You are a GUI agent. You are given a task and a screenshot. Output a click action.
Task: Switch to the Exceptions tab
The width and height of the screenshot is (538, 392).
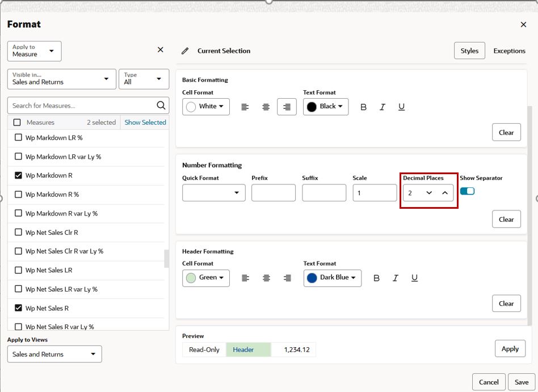click(x=509, y=50)
